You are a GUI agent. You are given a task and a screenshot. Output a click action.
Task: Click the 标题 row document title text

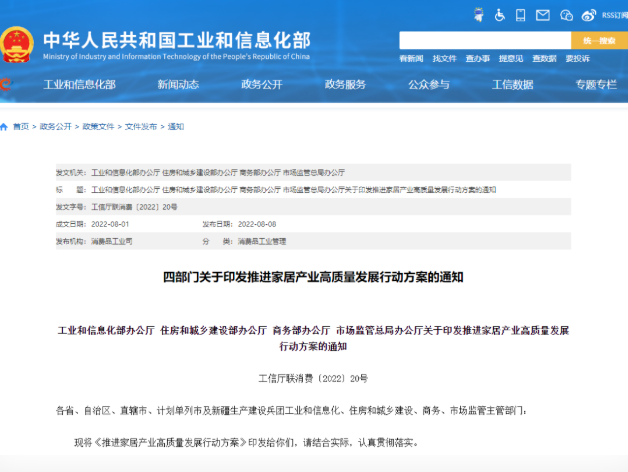tap(294, 190)
